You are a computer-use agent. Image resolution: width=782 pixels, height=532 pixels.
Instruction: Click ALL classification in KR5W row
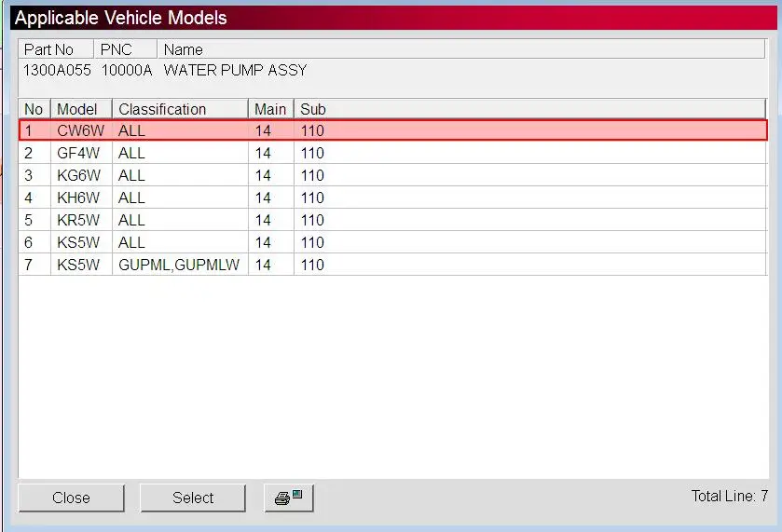point(131,220)
